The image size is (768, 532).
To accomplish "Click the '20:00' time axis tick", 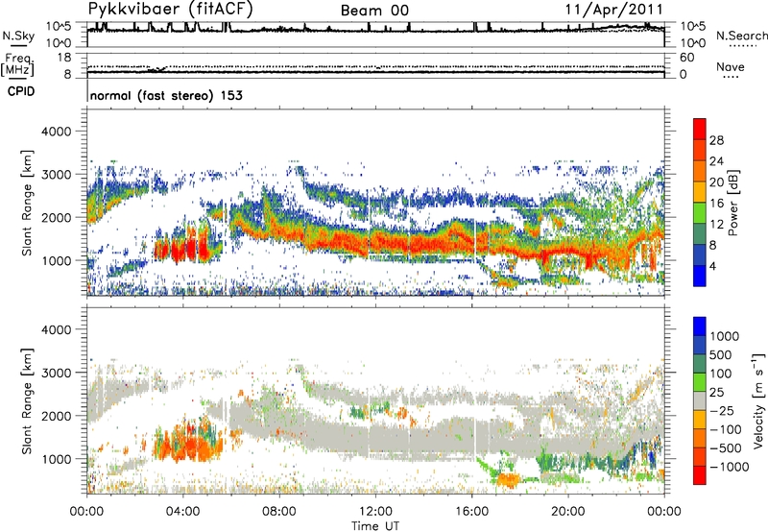I will click(568, 512).
